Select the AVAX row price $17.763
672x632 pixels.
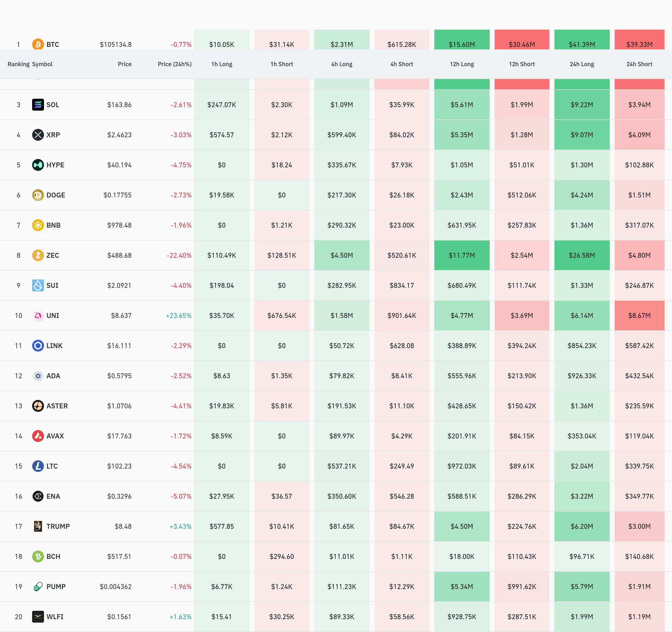[119, 436]
